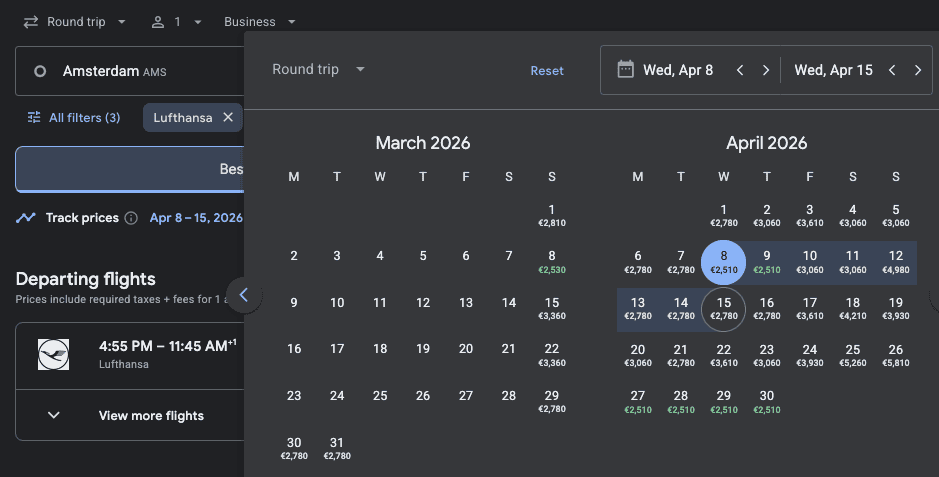
Task: Open the Round trip dropdown in calendar
Action: [x=319, y=70]
